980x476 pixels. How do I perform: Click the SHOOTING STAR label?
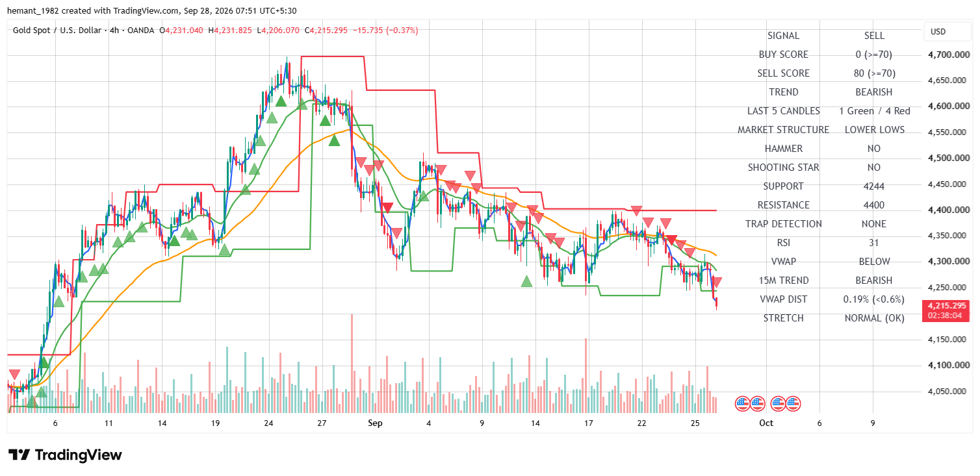784,168
